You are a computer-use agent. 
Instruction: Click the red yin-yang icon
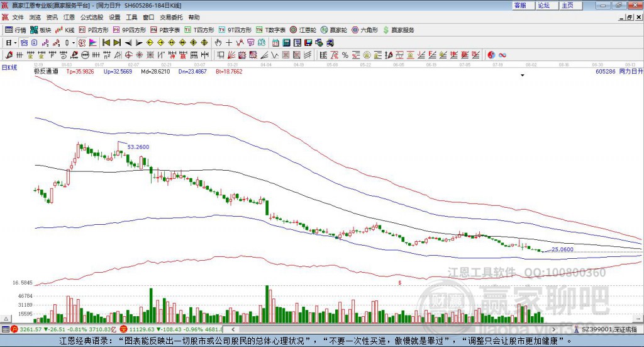pyautogui.click(x=491, y=55)
